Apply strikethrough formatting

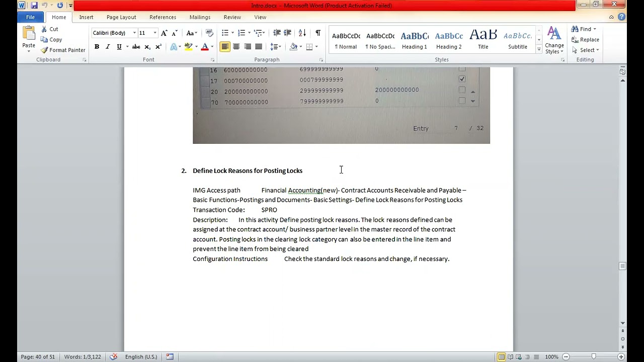(x=136, y=47)
